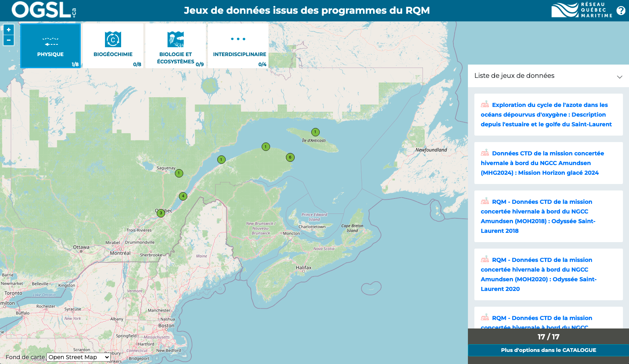
Task: Click the map zoom out minus button
Action: coord(8,40)
